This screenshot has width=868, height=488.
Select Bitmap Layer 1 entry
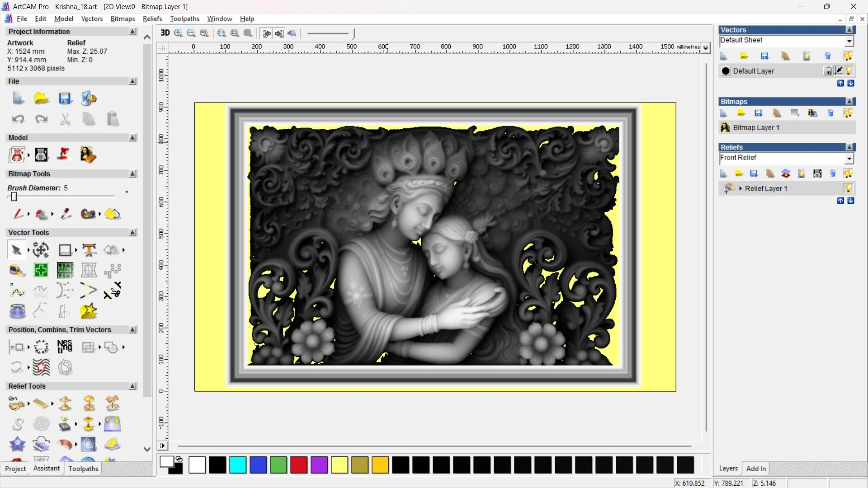click(756, 128)
